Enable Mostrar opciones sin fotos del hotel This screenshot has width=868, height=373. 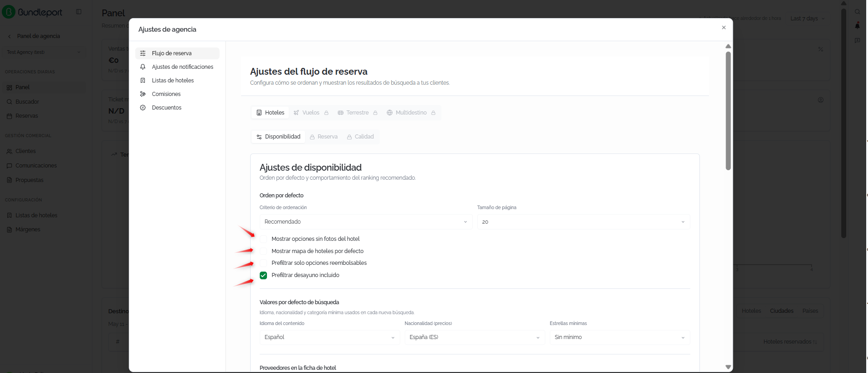[263, 239]
